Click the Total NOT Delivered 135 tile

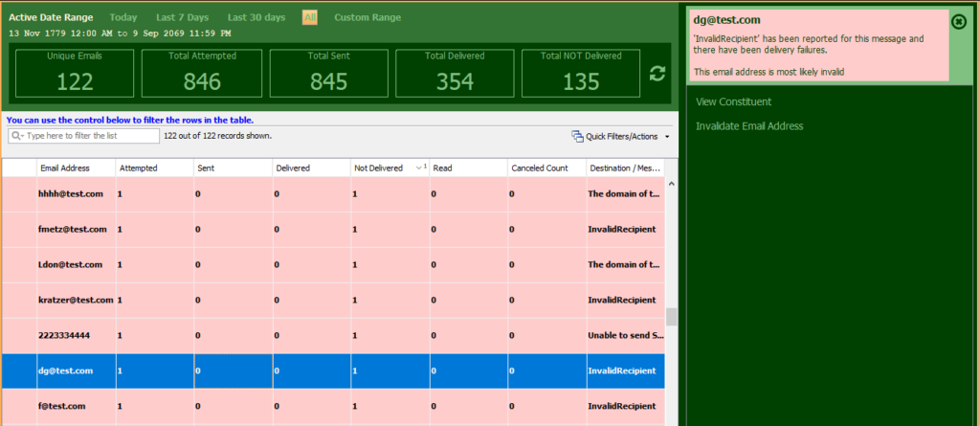581,73
